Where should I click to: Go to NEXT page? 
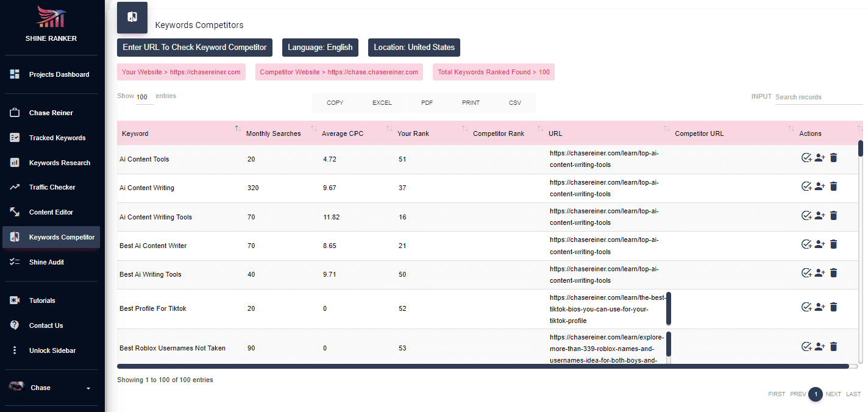tap(833, 394)
